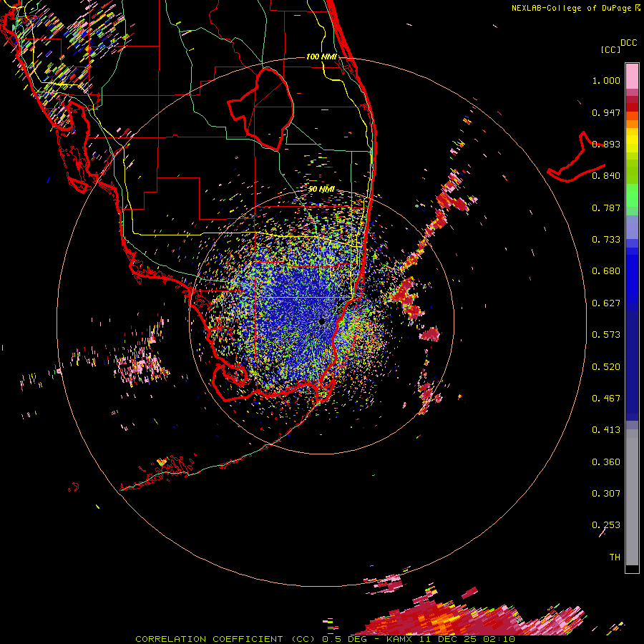Select the 0.520 scale value
This screenshot has height=644, width=644.
coord(606,367)
